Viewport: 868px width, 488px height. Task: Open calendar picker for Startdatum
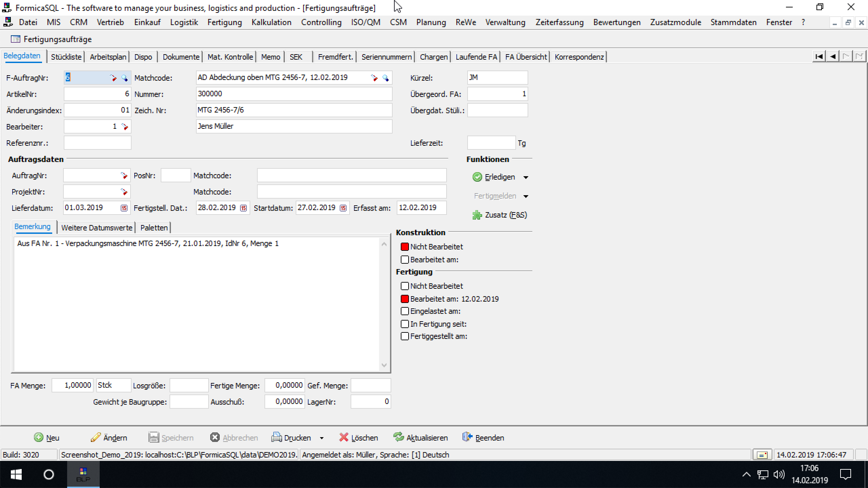point(343,208)
